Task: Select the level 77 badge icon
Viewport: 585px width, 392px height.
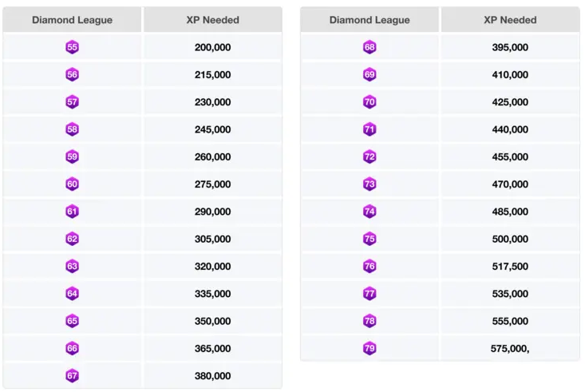Action: tap(370, 294)
